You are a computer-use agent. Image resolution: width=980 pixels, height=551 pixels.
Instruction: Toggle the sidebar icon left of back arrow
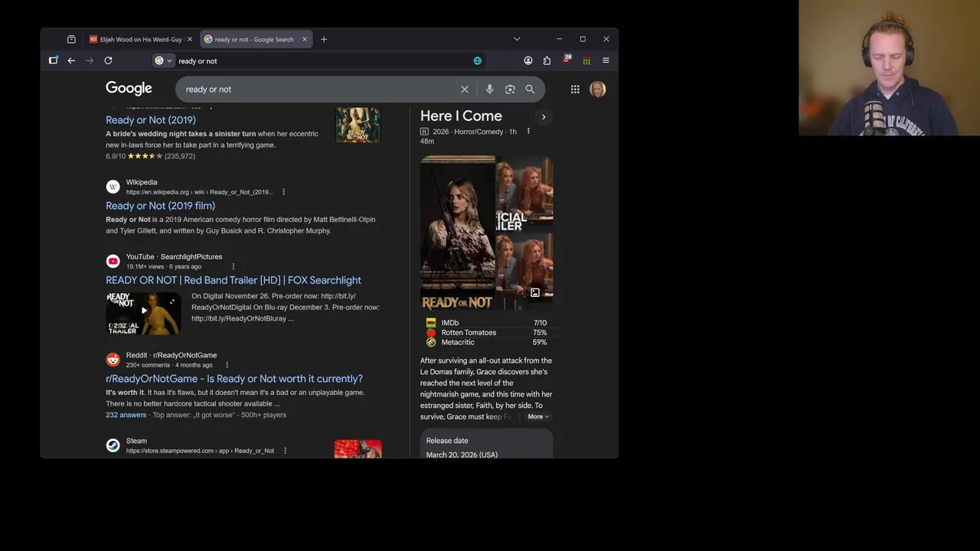pos(53,60)
